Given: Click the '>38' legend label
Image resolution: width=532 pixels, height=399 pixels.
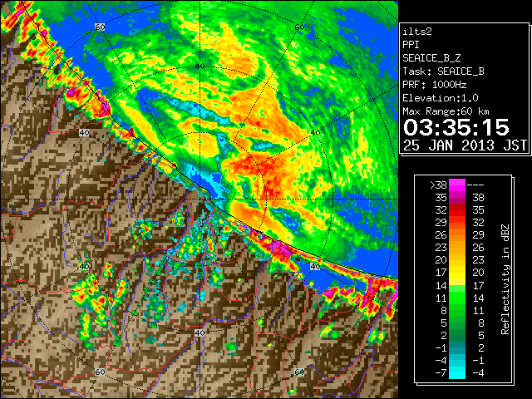Looking at the screenshot, I should 438,185.
